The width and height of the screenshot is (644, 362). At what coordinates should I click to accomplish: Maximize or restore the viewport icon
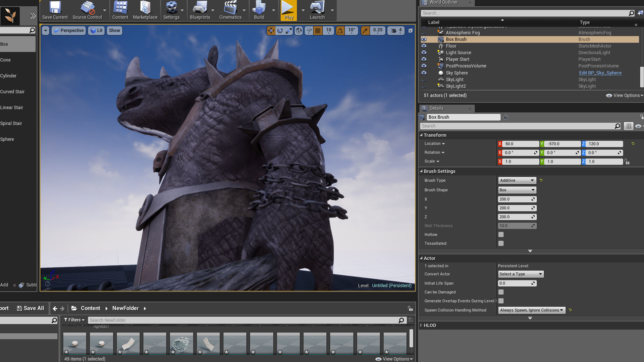pyautogui.click(x=410, y=31)
